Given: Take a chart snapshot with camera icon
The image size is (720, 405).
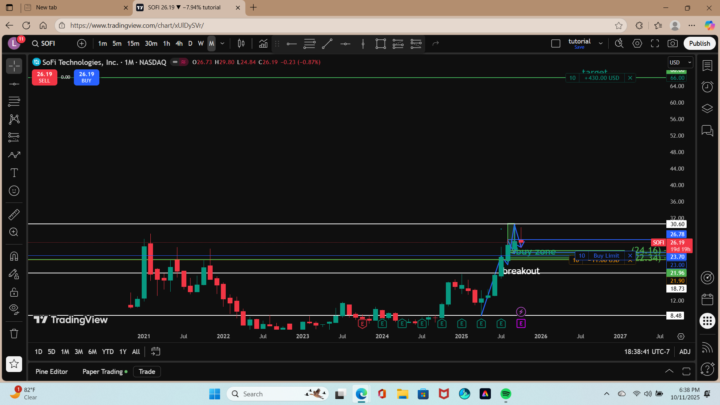Looking at the screenshot, I should (672, 43).
